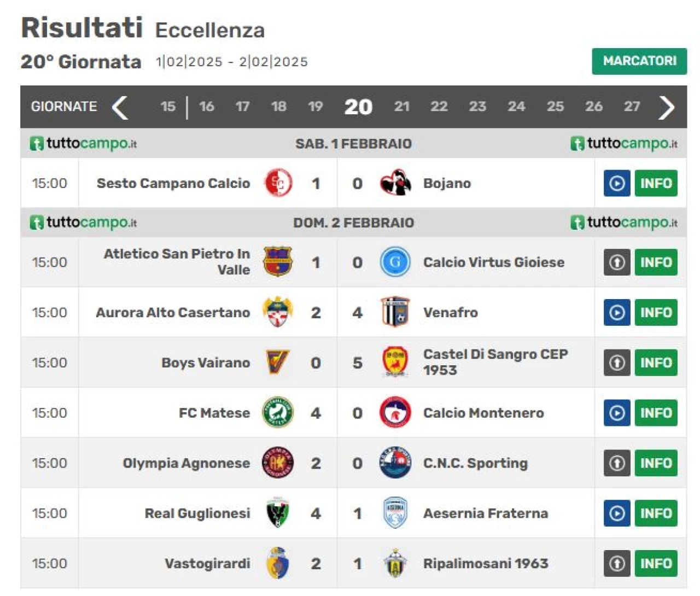The width and height of the screenshot is (700, 596).
Task: Click the Bojano team logo
Action: click(395, 183)
